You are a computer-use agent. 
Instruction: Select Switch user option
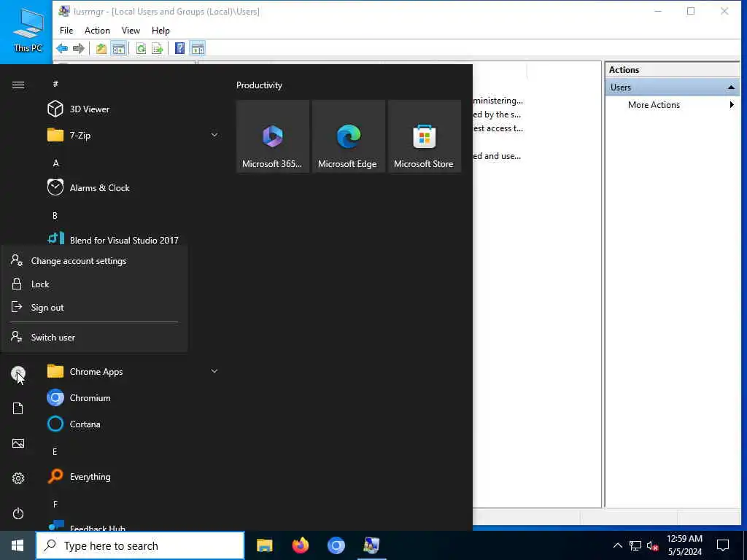pyautogui.click(x=94, y=337)
